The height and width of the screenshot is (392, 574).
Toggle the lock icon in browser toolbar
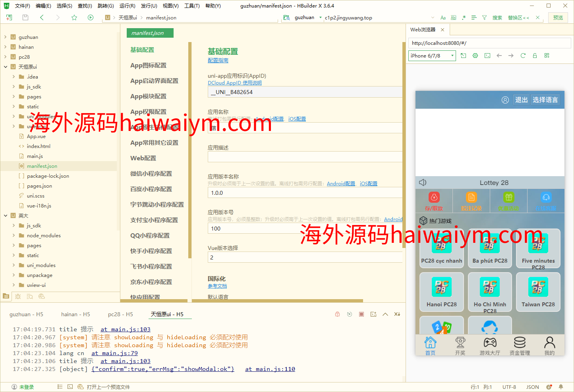pyautogui.click(x=535, y=56)
